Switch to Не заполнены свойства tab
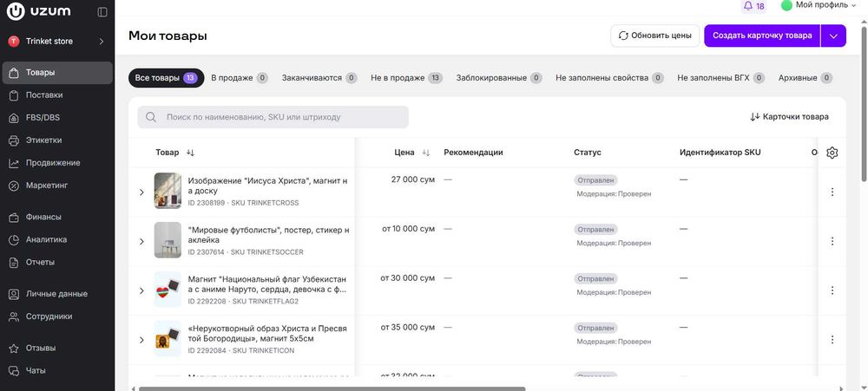Screen dimensions: 868x391 [609, 78]
